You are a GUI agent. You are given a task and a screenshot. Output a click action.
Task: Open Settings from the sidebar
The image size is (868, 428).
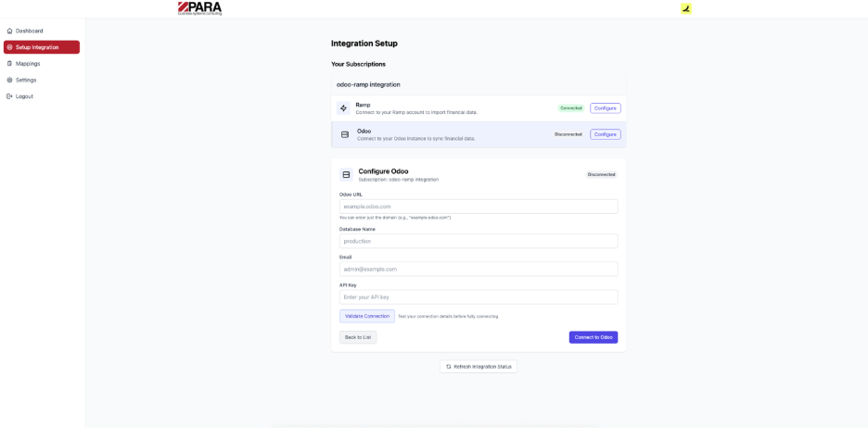coord(42,81)
